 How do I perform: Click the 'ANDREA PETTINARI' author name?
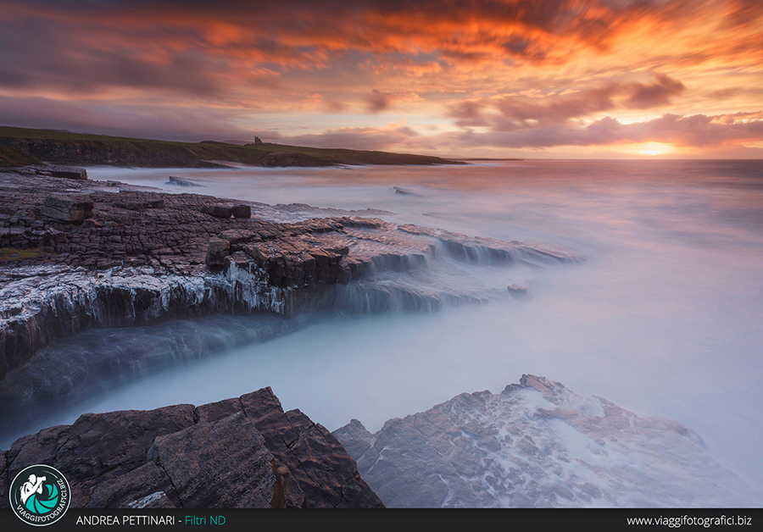[125, 520]
